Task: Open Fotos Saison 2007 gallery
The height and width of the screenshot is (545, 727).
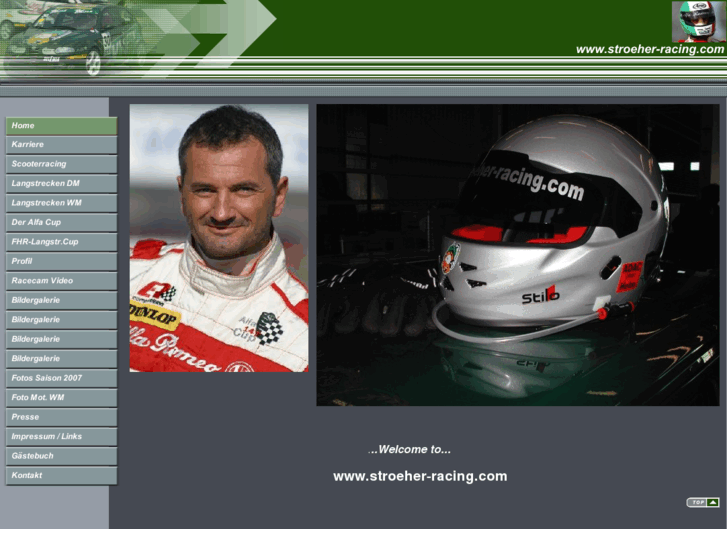Action: point(61,379)
